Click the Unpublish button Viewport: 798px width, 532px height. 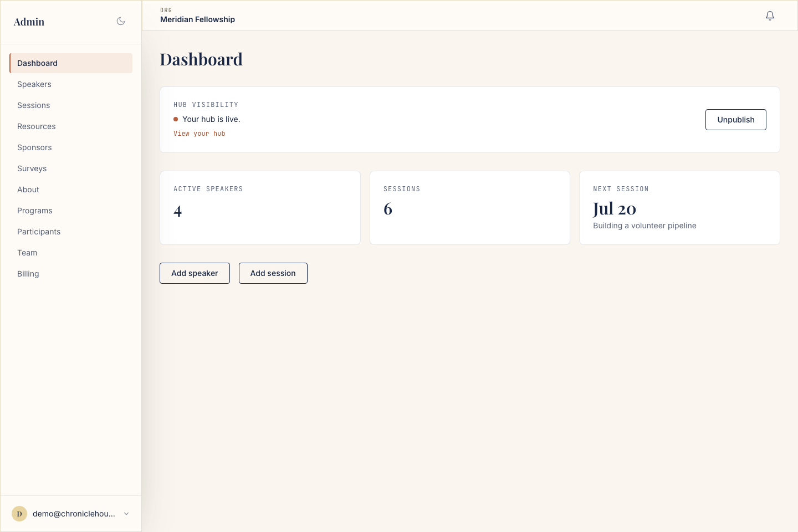[735, 120]
